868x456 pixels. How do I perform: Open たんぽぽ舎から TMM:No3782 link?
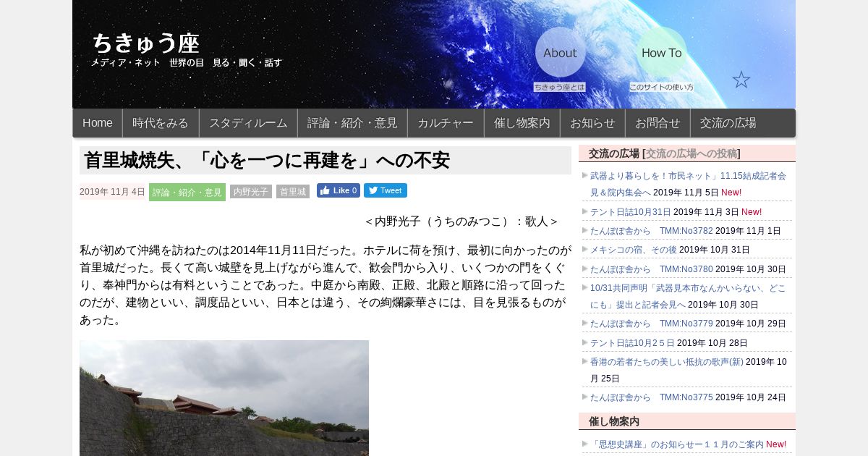click(x=652, y=231)
